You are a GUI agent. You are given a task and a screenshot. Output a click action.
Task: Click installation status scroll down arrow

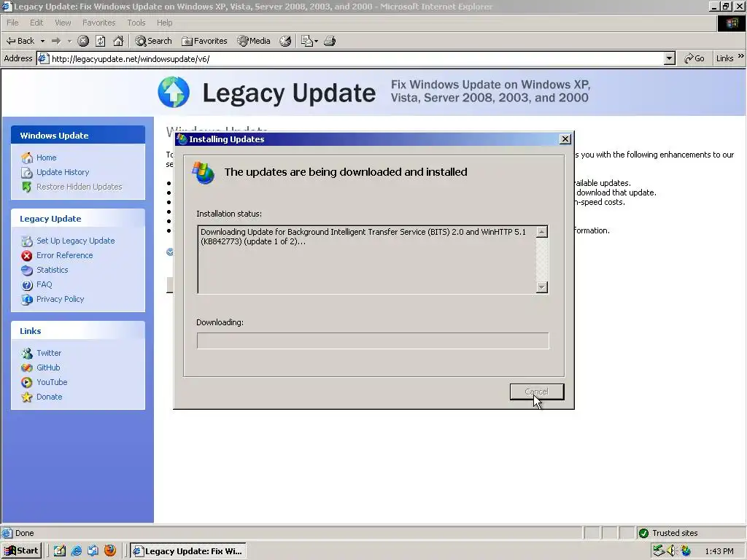[542, 287]
